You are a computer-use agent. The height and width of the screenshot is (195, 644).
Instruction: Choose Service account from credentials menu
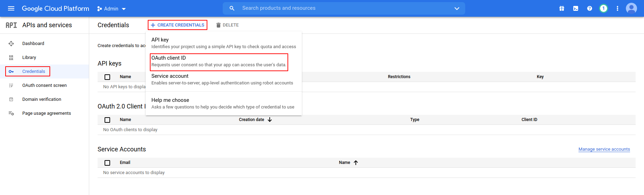(x=222, y=80)
